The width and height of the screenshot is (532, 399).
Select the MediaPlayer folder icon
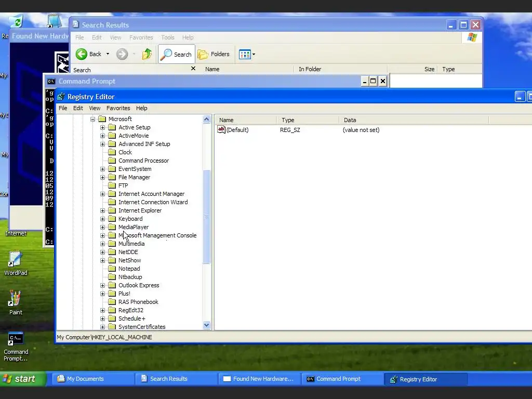coord(112,227)
